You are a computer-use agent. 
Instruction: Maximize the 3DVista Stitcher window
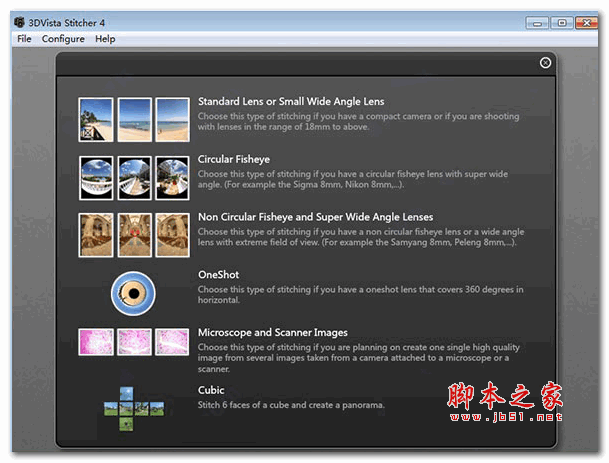pyautogui.click(x=562, y=23)
